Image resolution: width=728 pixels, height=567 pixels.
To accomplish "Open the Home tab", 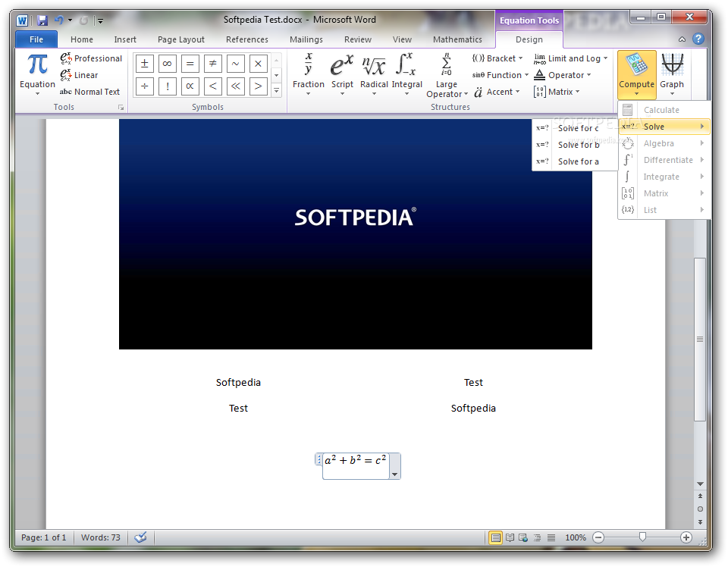I will tap(82, 39).
